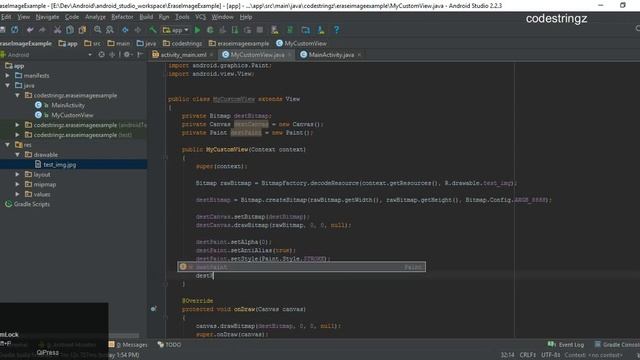The image size is (640, 360).
Task: Open MainActivity in project tree
Action: pos(68,105)
